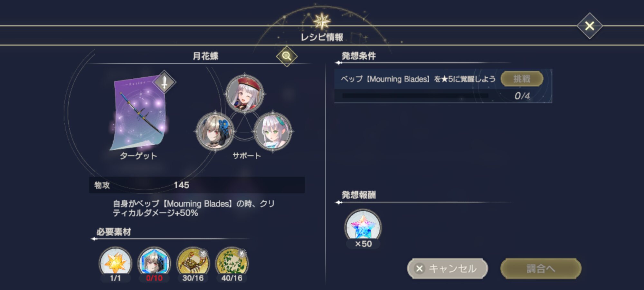Tap the 月花蝶 recipe name heading

[205, 56]
